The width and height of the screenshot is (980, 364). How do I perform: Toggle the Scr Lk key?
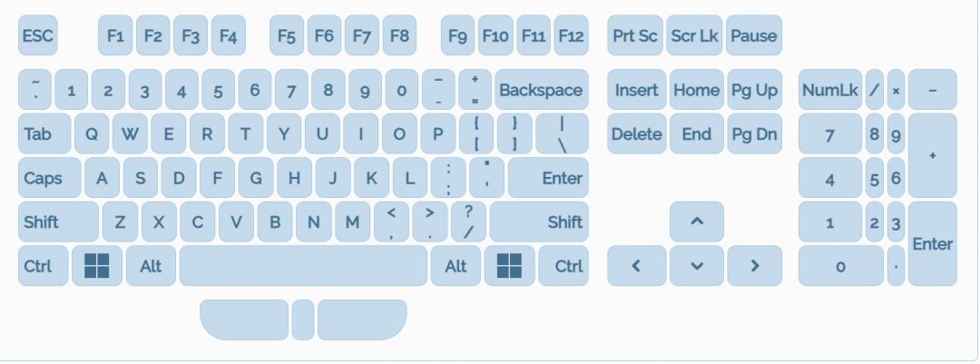(x=695, y=36)
